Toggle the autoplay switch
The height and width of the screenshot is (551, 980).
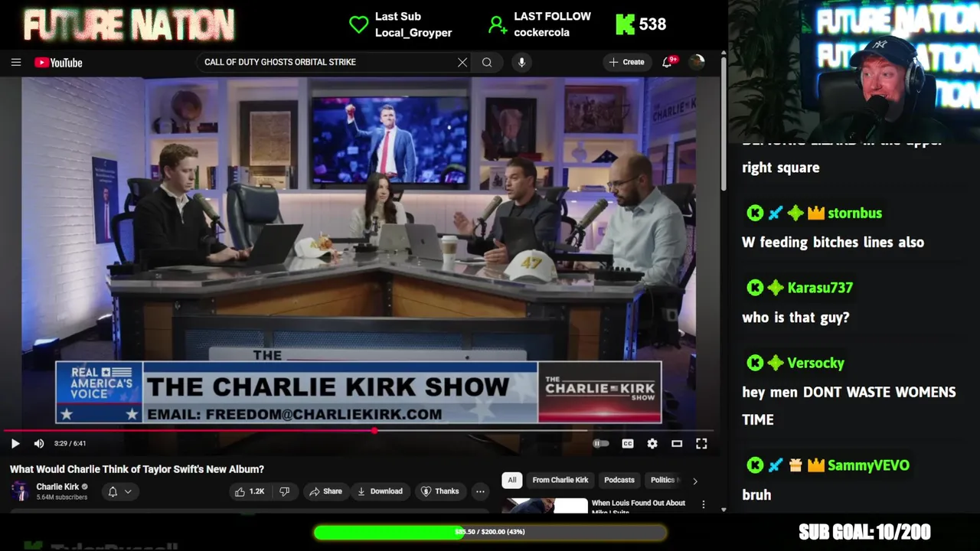tap(601, 444)
